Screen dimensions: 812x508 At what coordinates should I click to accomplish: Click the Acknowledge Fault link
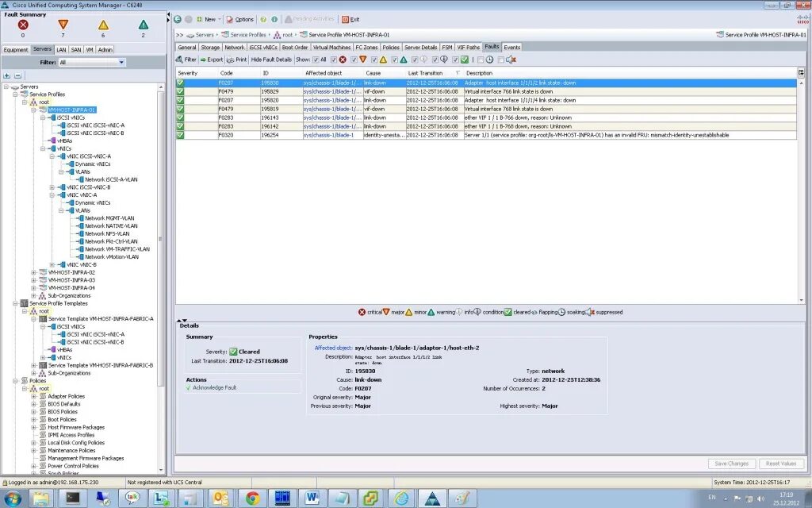[214, 387]
